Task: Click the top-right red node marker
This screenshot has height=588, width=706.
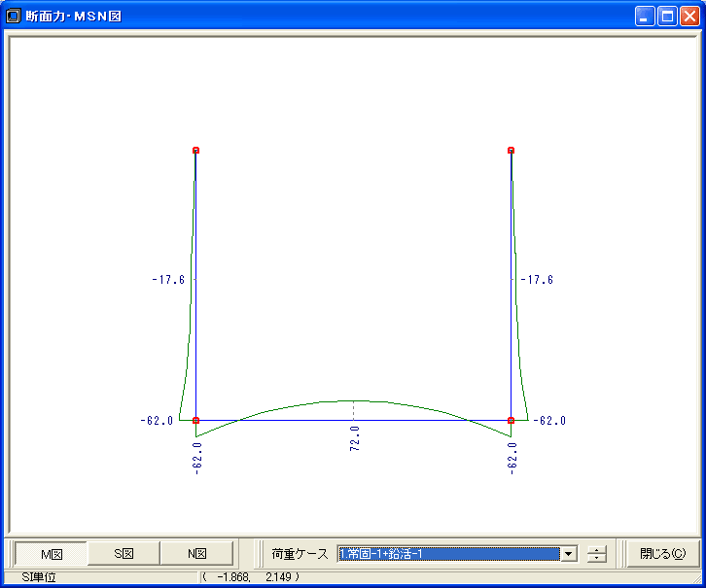Action: [x=512, y=151]
